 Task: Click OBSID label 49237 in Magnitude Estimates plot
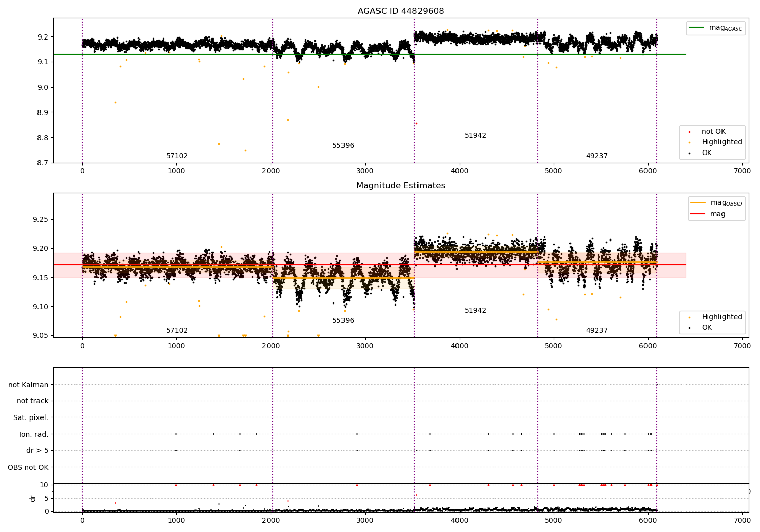[x=597, y=331]
